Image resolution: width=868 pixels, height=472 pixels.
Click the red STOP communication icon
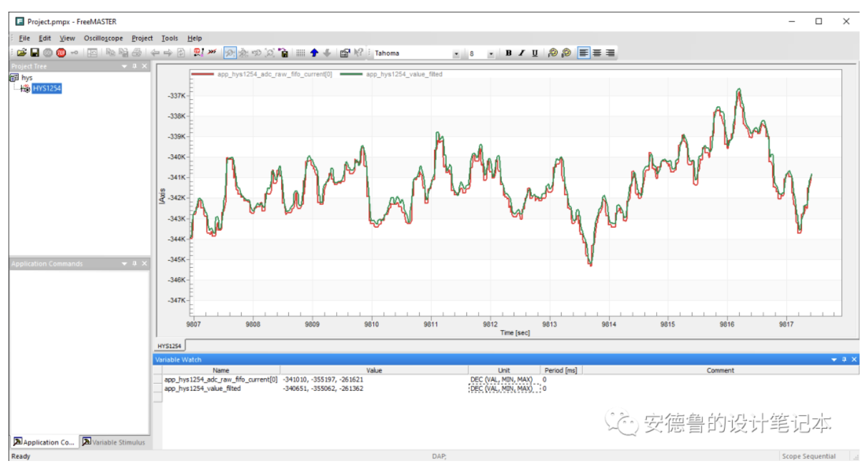[61, 53]
